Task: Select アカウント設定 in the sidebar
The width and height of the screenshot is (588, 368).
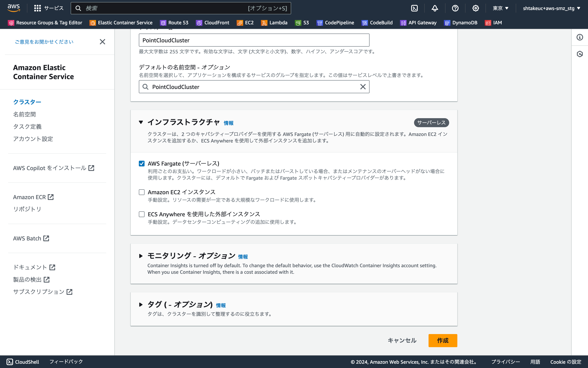Action: (x=33, y=139)
